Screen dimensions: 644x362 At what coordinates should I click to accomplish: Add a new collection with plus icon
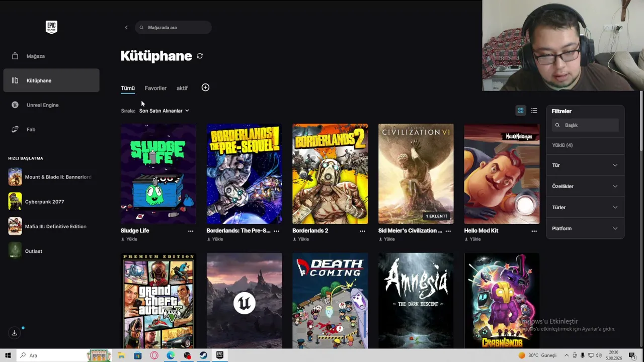point(205,87)
